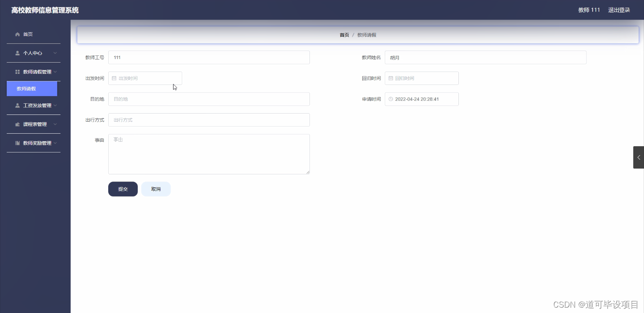This screenshot has height=313, width=644.
Task: Click the 目的地 field label
Action: coord(97,99)
